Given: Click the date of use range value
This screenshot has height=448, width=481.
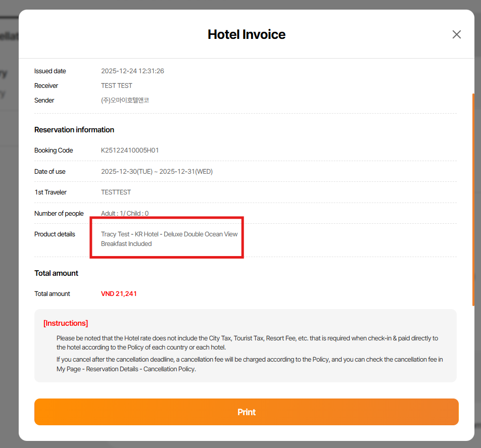Looking at the screenshot, I should (157, 172).
